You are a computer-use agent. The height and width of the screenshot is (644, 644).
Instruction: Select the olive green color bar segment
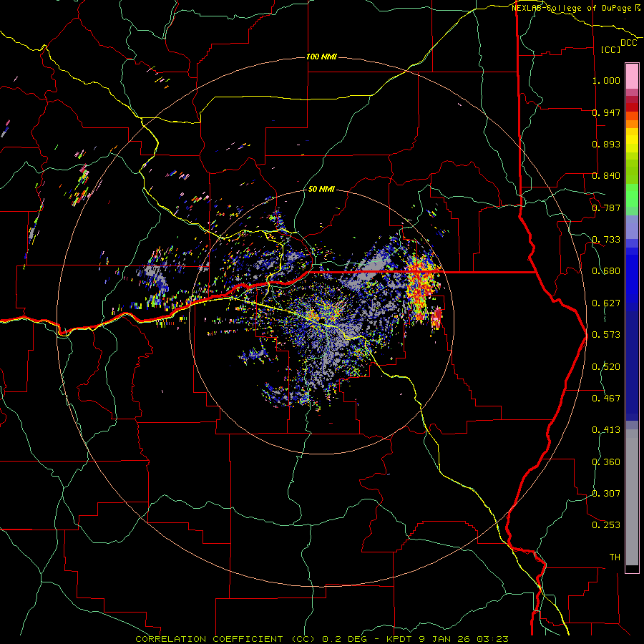coord(632,172)
